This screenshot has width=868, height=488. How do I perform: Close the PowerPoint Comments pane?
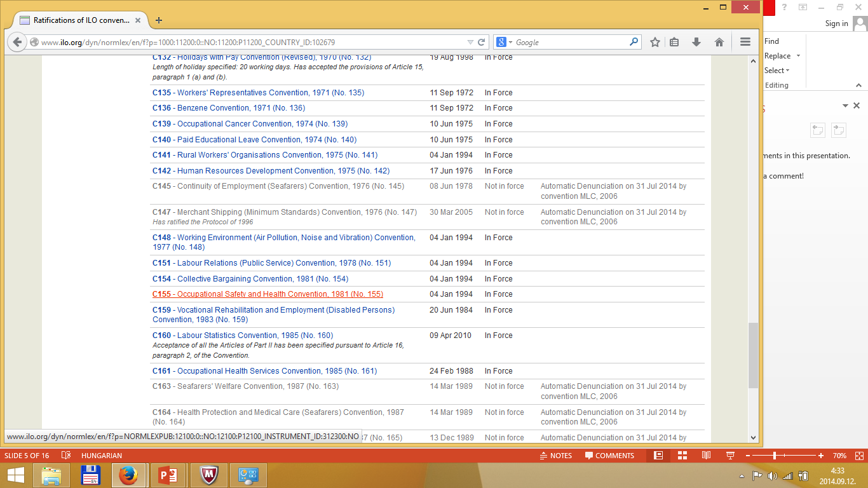857,106
